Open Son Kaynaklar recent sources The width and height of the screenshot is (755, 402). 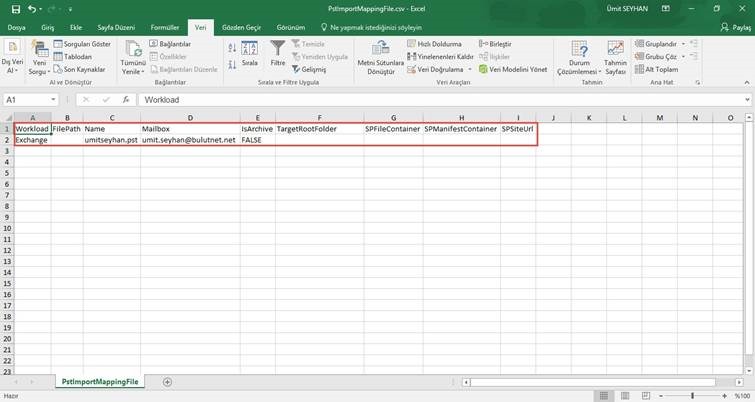[79, 69]
